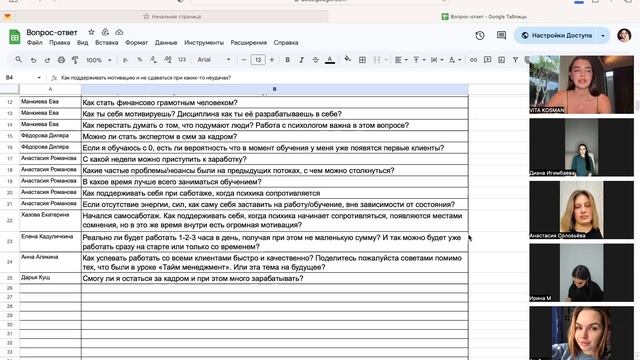Open the Справка menu
Screen dimensions: 640x360
(x=286, y=42)
